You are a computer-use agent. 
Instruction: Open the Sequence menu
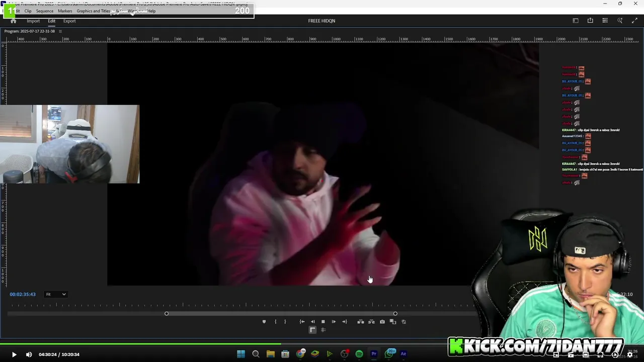[x=44, y=11]
